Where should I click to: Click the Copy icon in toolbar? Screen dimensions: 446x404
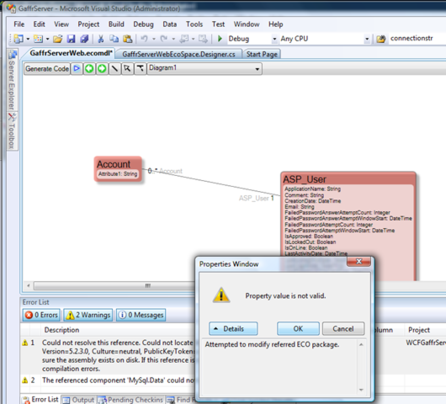coord(114,39)
